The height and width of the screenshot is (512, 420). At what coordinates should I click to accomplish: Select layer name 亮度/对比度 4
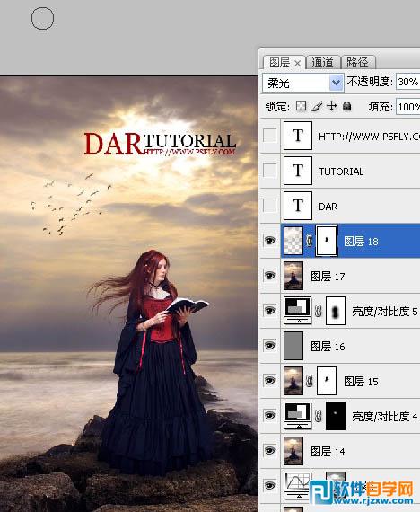[385, 416]
